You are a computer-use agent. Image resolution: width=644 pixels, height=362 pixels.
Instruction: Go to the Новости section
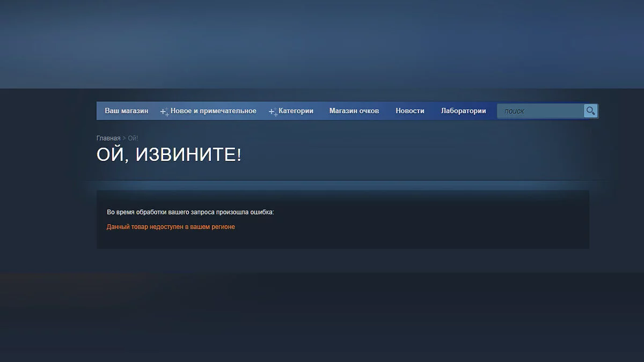tap(409, 111)
